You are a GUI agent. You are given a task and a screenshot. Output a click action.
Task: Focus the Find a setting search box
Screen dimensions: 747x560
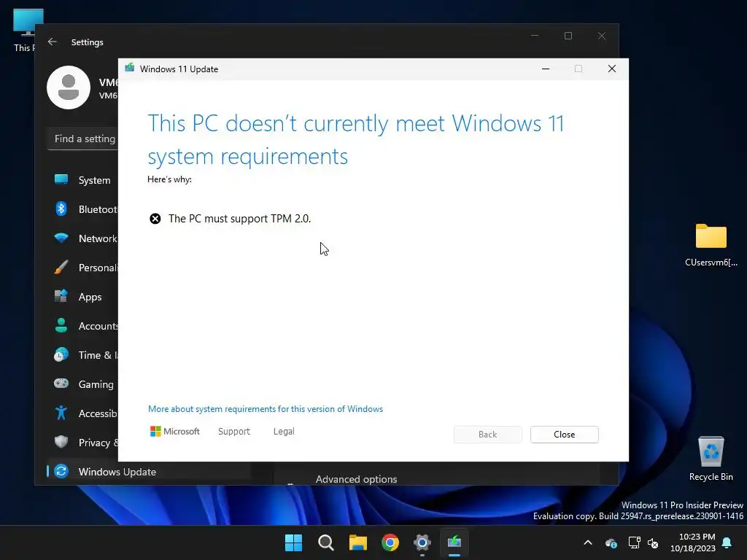(x=83, y=139)
